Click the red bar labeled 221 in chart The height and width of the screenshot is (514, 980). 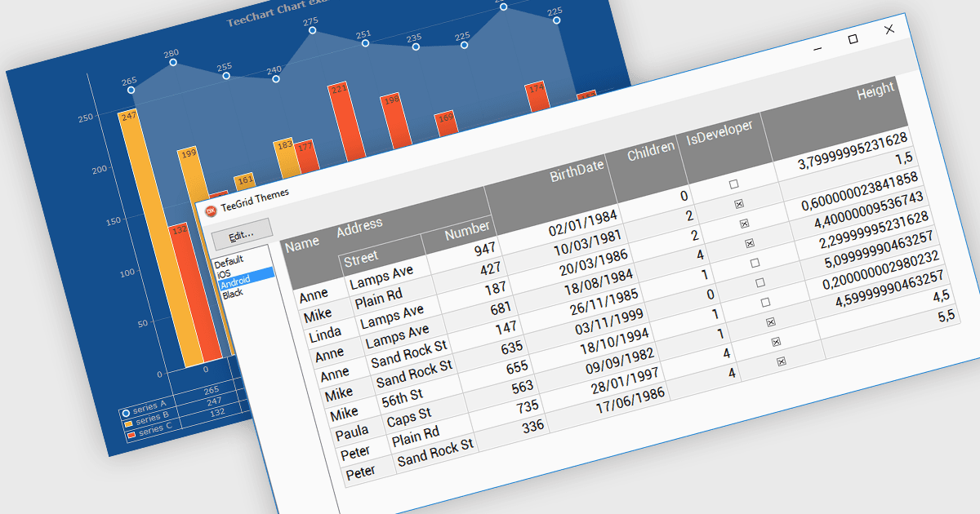(345, 122)
